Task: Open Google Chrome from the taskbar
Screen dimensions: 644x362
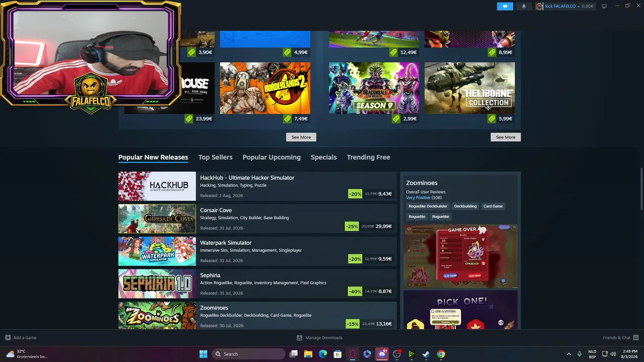Action: (x=441, y=354)
